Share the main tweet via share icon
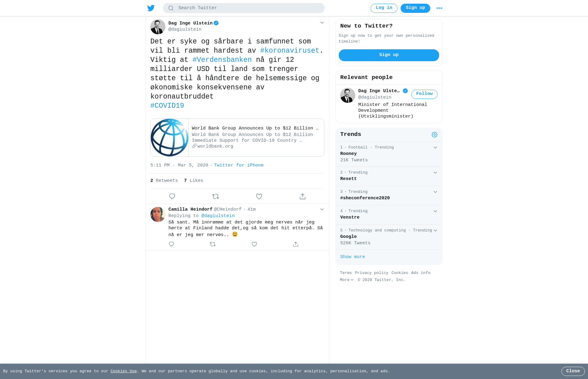 tap(303, 196)
